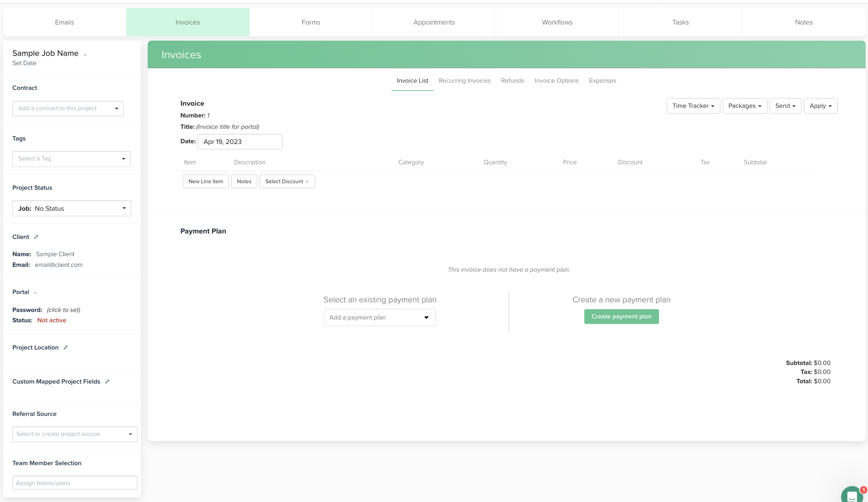868x502 pixels.
Task: Open the Time Tracker menu
Action: [x=693, y=106]
